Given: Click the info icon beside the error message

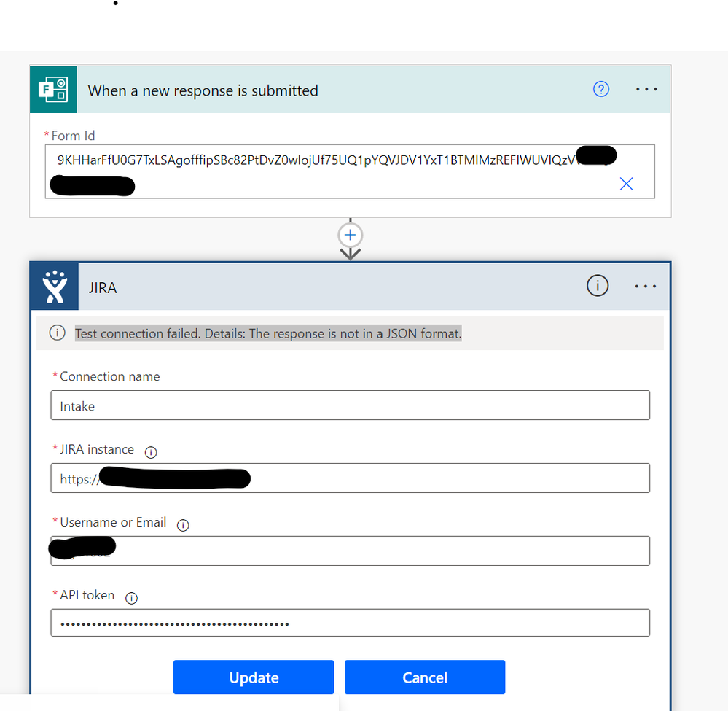Looking at the screenshot, I should pos(57,333).
